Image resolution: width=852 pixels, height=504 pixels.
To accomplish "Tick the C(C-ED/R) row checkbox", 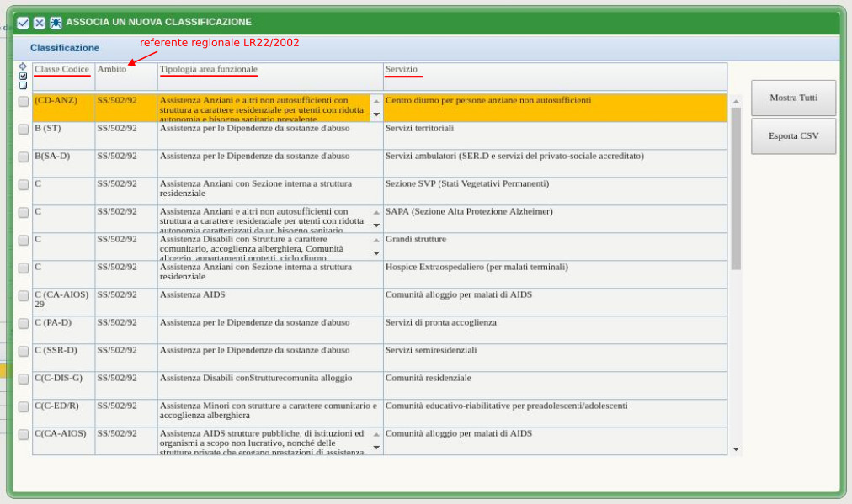I will click(x=24, y=406).
